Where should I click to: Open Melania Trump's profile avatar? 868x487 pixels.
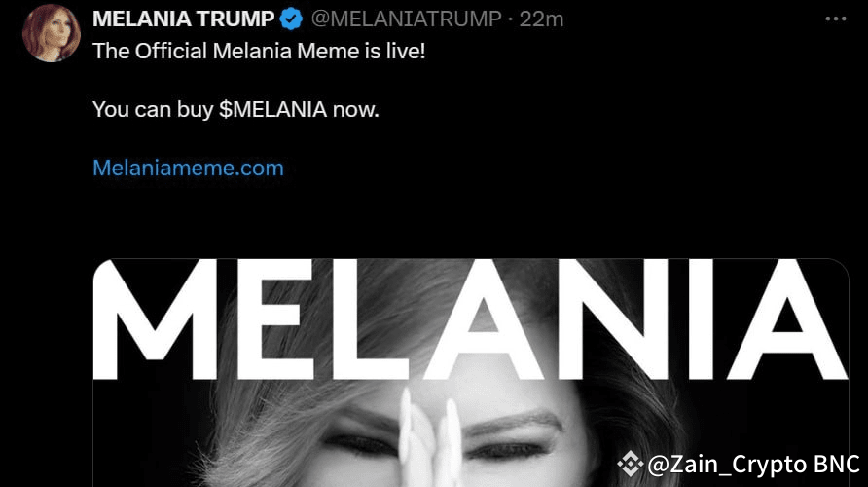(52, 33)
